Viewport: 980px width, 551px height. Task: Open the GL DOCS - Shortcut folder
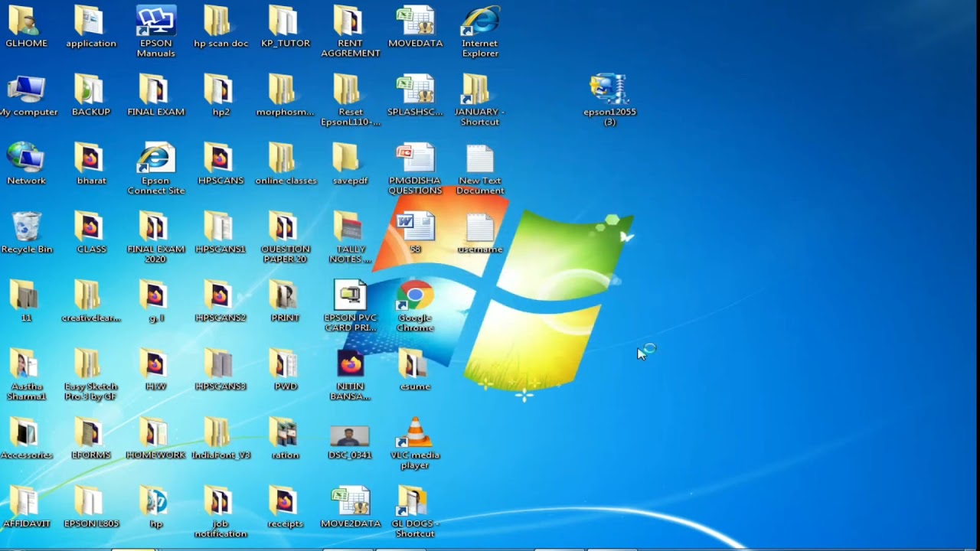pyautogui.click(x=415, y=511)
